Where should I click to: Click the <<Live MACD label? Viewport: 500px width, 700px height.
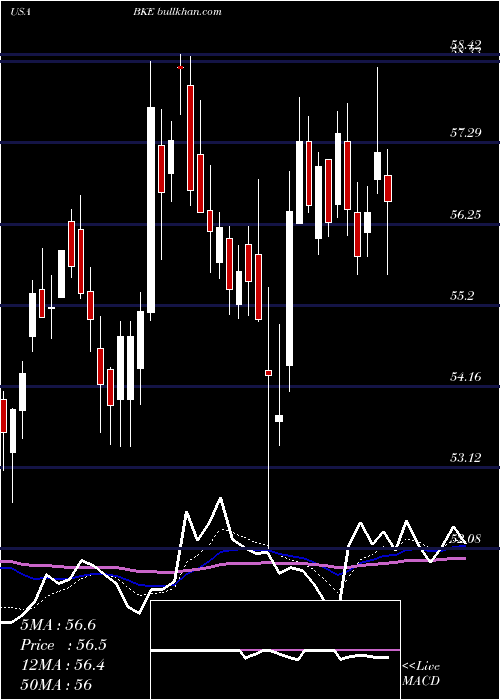tap(421, 674)
